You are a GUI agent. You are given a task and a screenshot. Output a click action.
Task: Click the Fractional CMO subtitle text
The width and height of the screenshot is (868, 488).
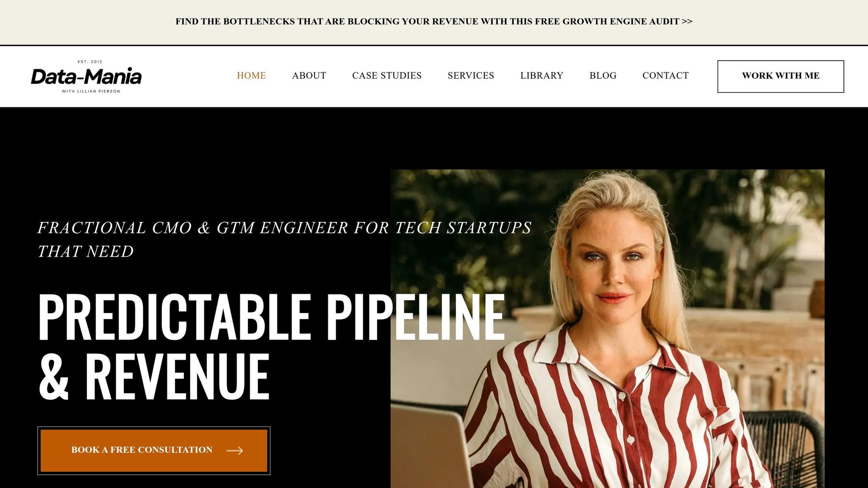[x=284, y=240]
